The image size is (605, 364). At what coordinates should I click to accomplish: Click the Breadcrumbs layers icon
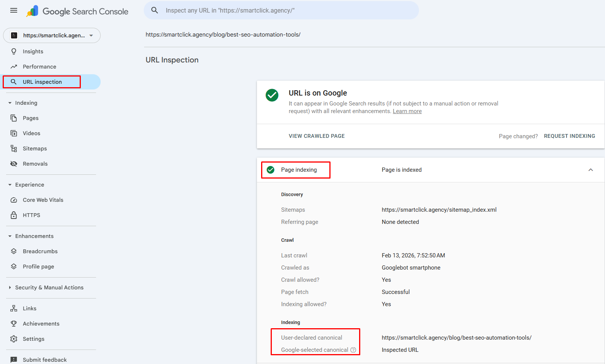(x=14, y=251)
